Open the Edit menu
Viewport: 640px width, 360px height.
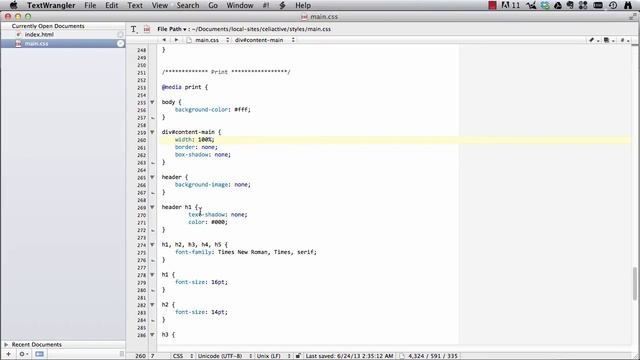[111, 5]
